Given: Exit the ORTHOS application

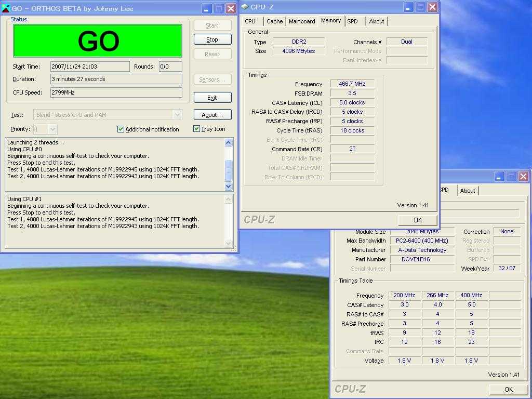Looking at the screenshot, I should tap(212, 97).
